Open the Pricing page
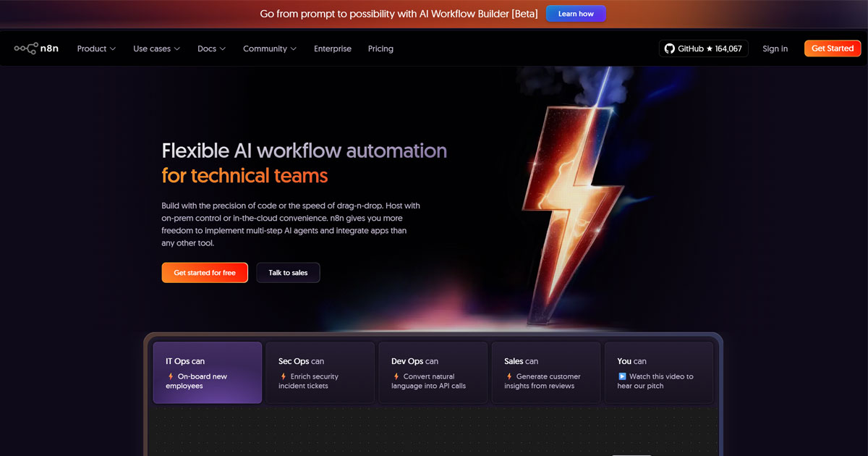 coord(380,48)
